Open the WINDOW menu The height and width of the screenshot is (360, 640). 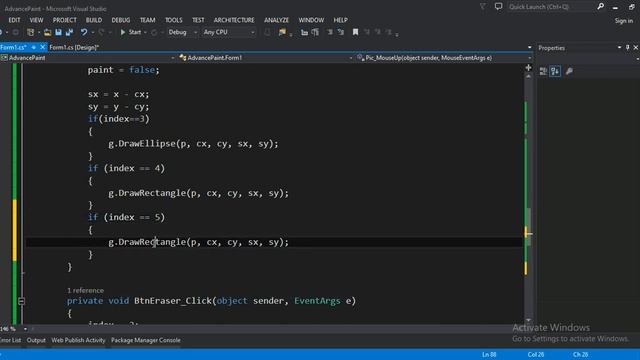coord(311,20)
